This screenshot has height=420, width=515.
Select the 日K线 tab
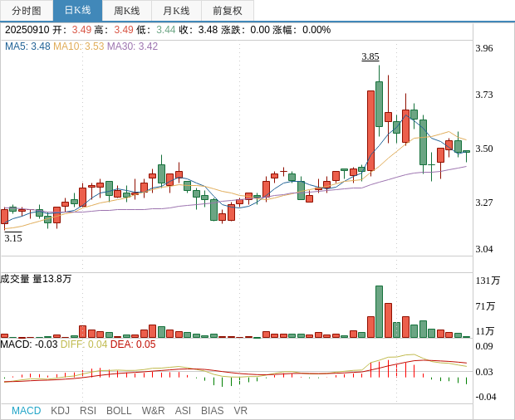[77, 11]
